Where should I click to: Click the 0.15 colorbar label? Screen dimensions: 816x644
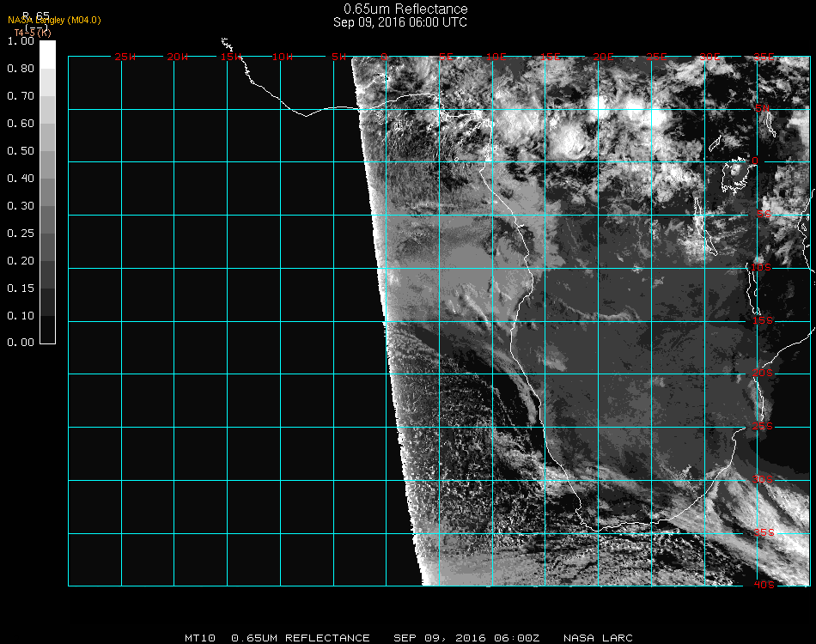coord(21,289)
